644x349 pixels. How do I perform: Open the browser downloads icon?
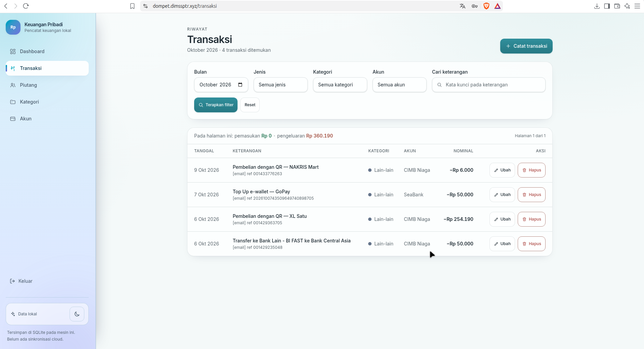pos(597,6)
